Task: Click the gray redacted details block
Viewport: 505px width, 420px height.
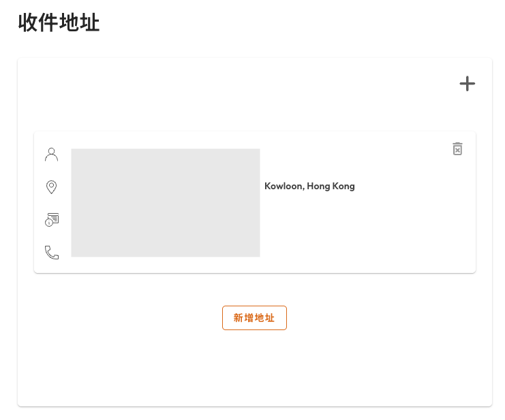Action: (166, 203)
